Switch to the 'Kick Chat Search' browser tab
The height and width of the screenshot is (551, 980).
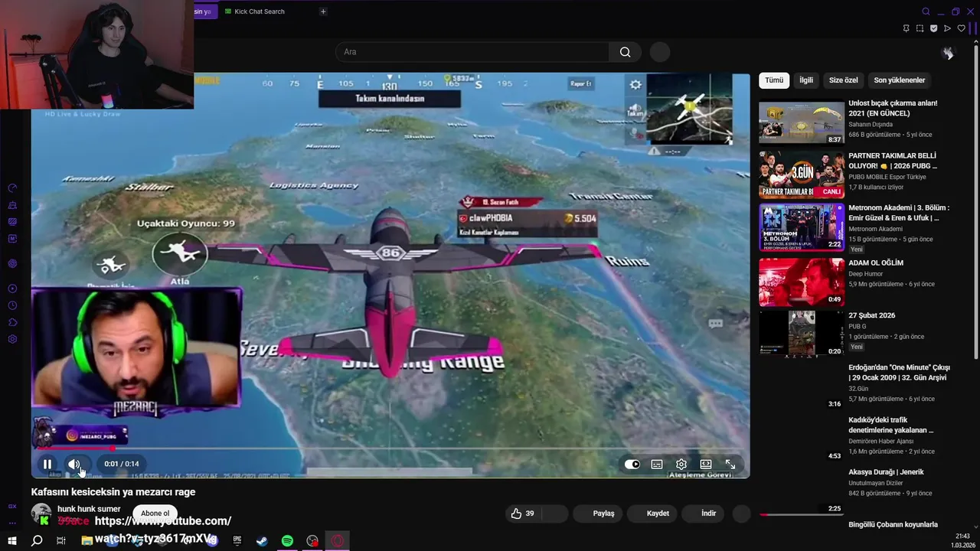coord(260,11)
